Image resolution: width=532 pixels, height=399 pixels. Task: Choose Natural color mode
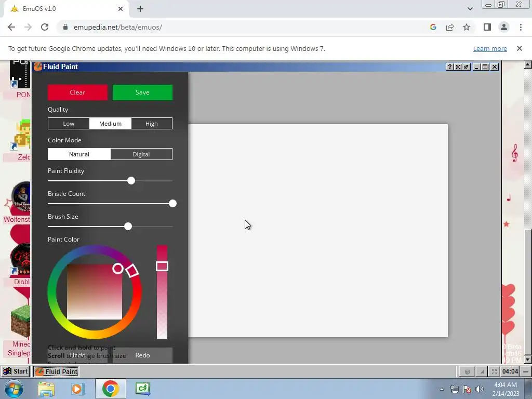(x=79, y=154)
